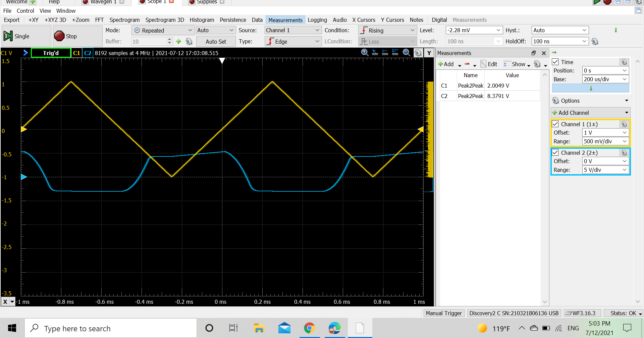Screen dimensions: 644x338
Task: Open the trigger Type Edge dropdown
Action: pos(293,41)
